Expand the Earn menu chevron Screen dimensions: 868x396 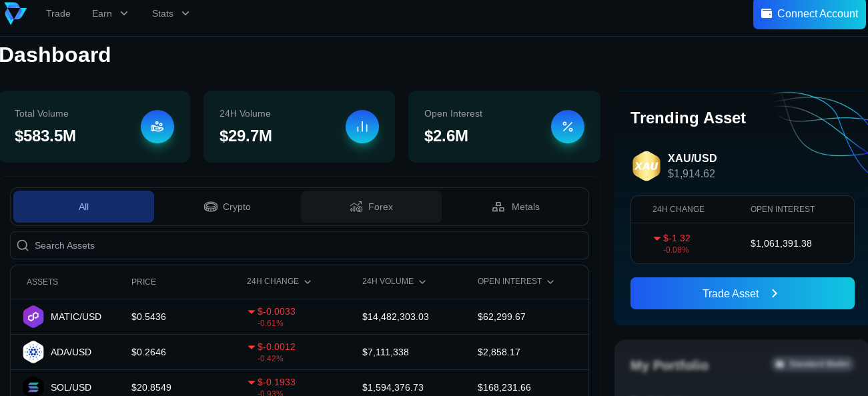(x=124, y=13)
